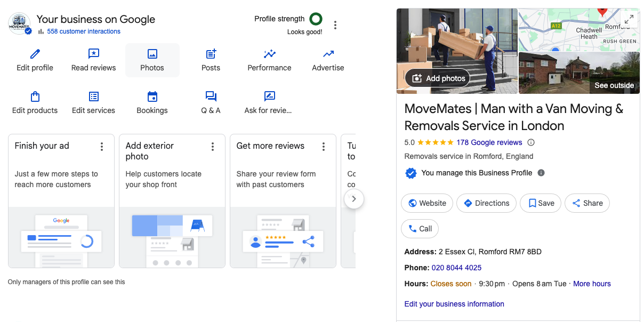
Task: Open options menu on Get more reviews card
Action: coord(323,147)
